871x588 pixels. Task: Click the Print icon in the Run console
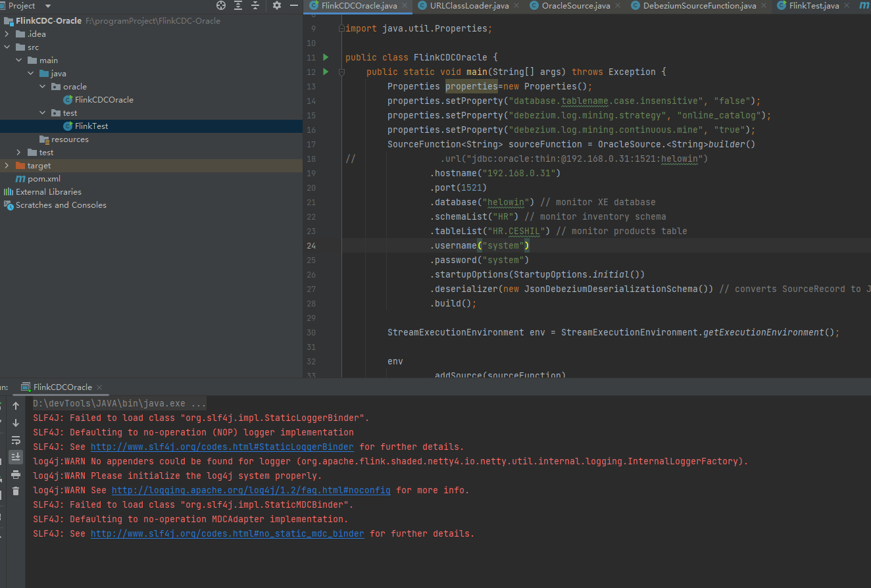(16, 474)
